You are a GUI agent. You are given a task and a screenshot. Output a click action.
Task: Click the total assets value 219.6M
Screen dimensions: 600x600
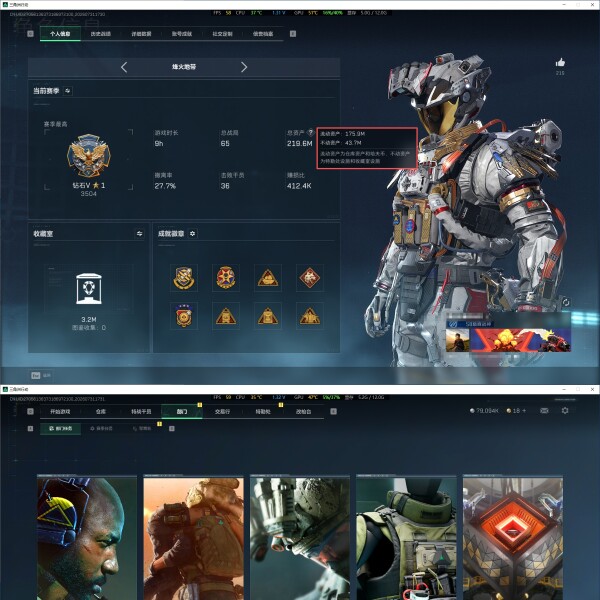click(x=300, y=143)
